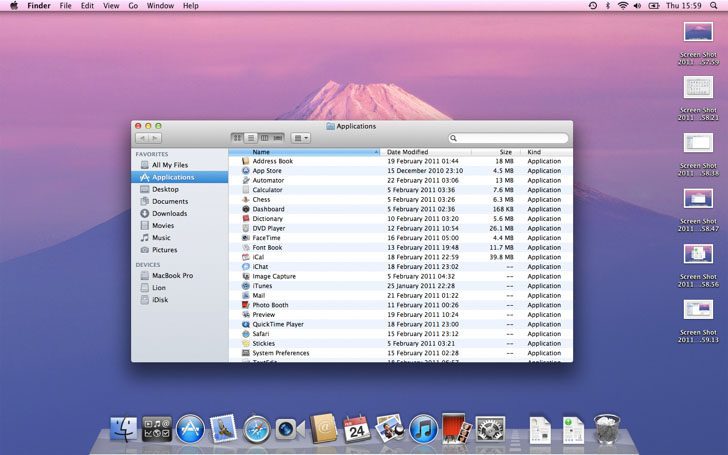Open Spotlight search in menu bar
Viewport: 728px width, 455px height.
tap(714, 6)
